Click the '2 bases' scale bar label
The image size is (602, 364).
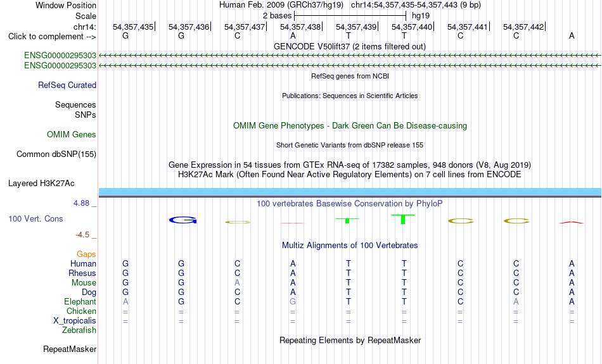click(277, 16)
